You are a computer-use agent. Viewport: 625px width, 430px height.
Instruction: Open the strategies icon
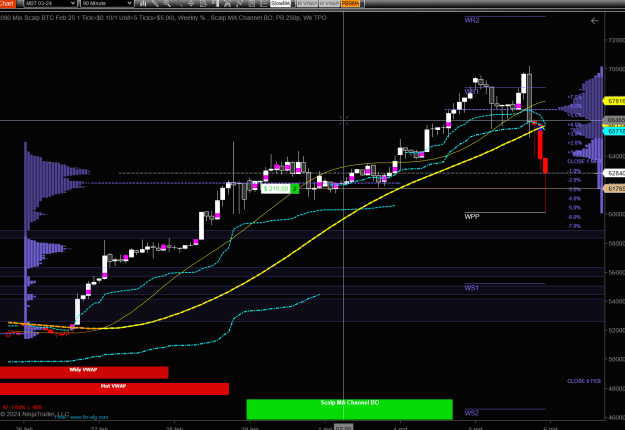[x=227, y=4]
